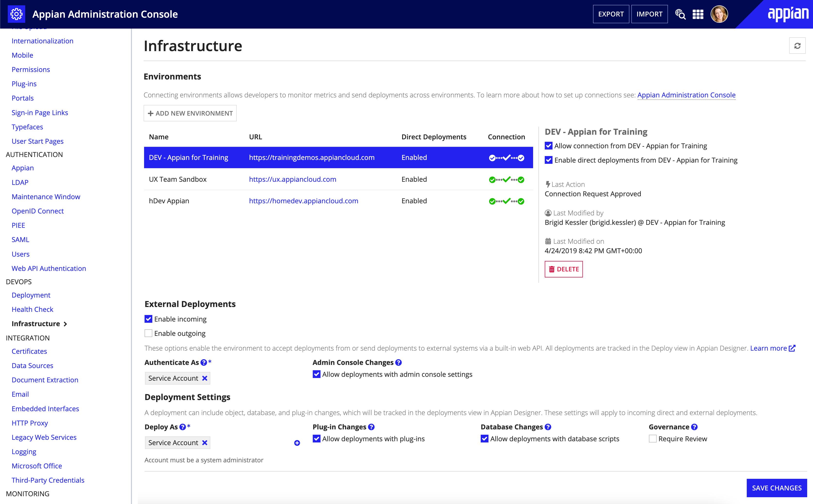Image resolution: width=813 pixels, height=504 pixels.
Task: Toggle Enable outgoing external deployments checkbox
Action: [x=149, y=333]
